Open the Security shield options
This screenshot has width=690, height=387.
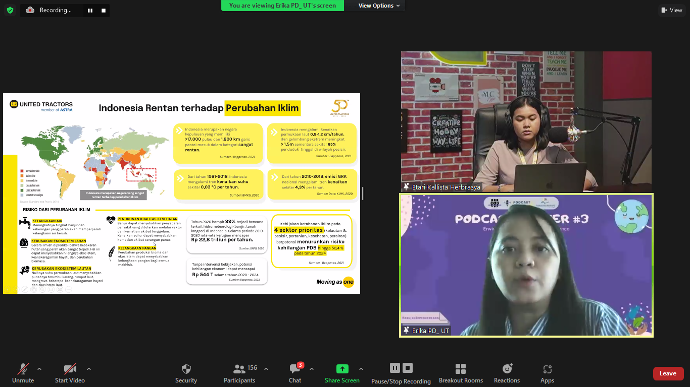pyautogui.click(x=186, y=373)
